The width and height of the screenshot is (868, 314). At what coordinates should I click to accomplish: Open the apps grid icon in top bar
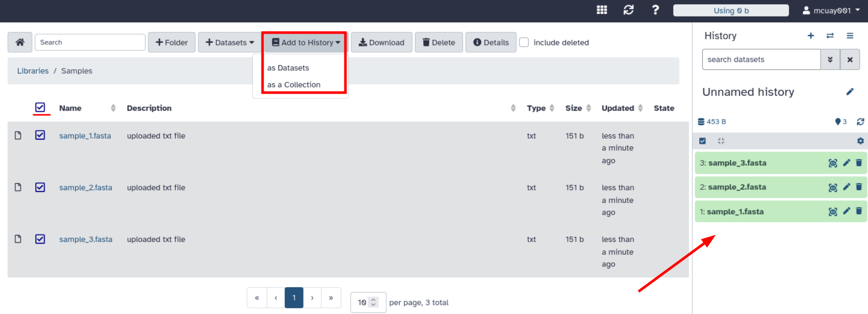tap(602, 10)
